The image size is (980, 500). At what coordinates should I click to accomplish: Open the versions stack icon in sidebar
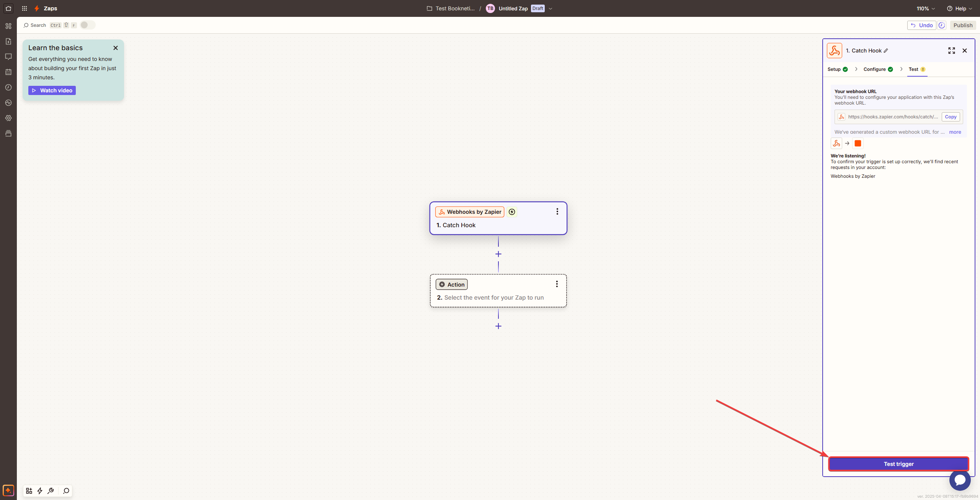point(8,133)
